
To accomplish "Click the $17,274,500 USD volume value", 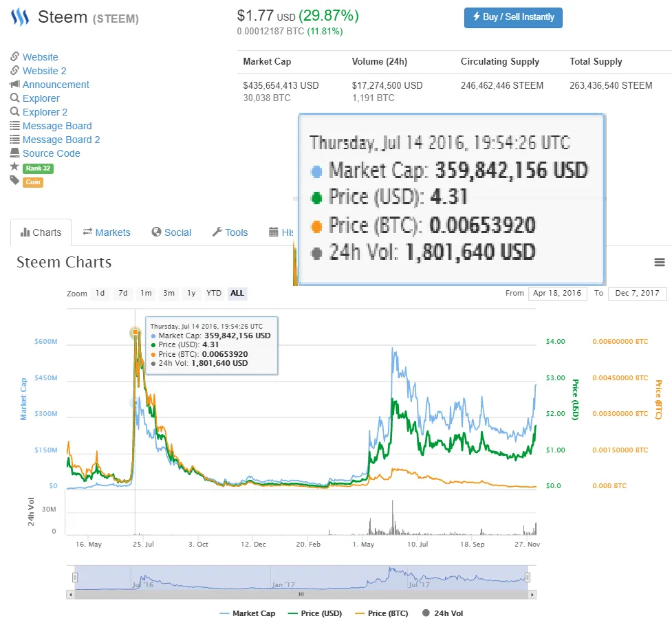I will pyautogui.click(x=387, y=86).
